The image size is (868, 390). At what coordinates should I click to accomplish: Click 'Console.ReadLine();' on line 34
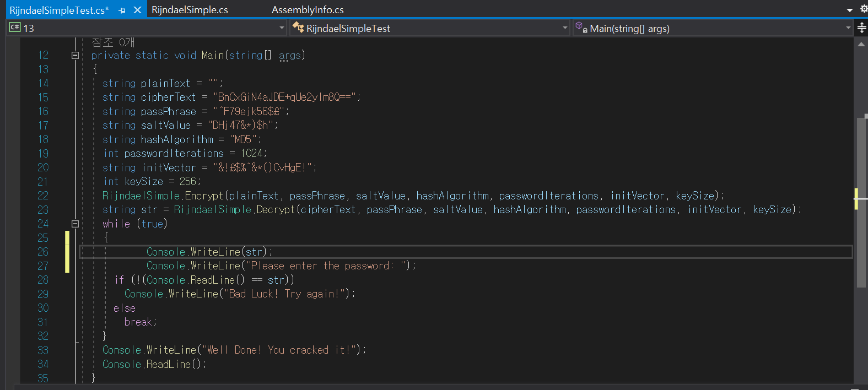tap(155, 364)
